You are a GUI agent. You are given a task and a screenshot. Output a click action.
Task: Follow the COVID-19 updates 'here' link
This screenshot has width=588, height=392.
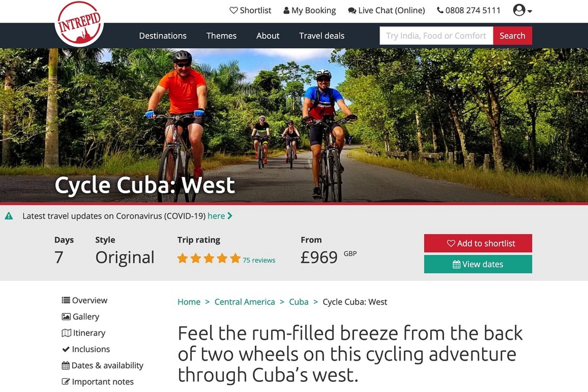pyautogui.click(x=216, y=216)
